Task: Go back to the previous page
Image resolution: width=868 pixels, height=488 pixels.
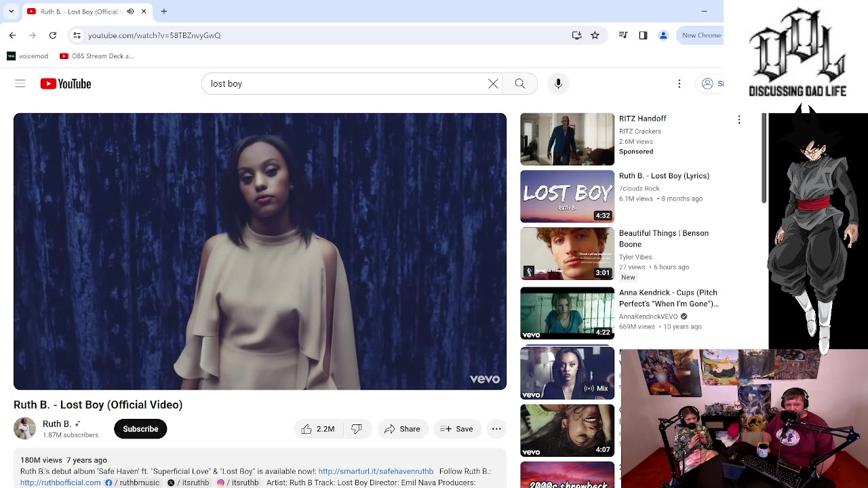Action: [x=12, y=35]
